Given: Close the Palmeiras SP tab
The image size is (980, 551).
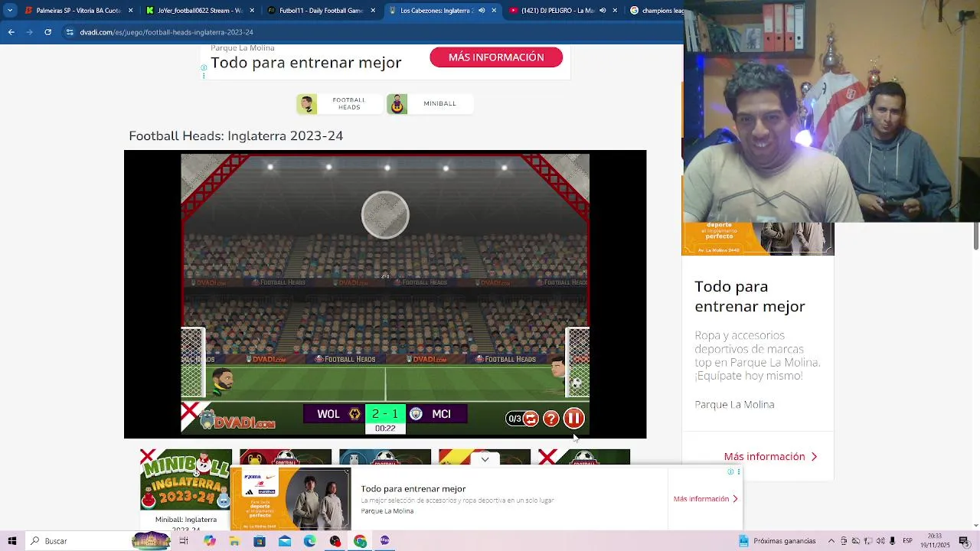Looking at the screenshot, I should tap(131, 11).
